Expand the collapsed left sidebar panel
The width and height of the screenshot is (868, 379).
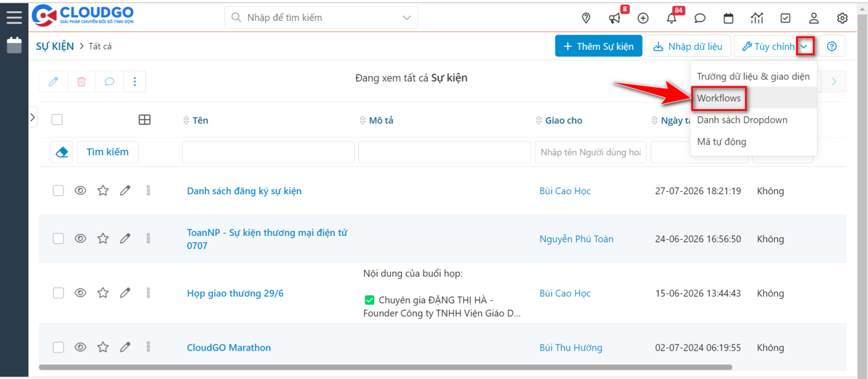(x=32, y=117)
